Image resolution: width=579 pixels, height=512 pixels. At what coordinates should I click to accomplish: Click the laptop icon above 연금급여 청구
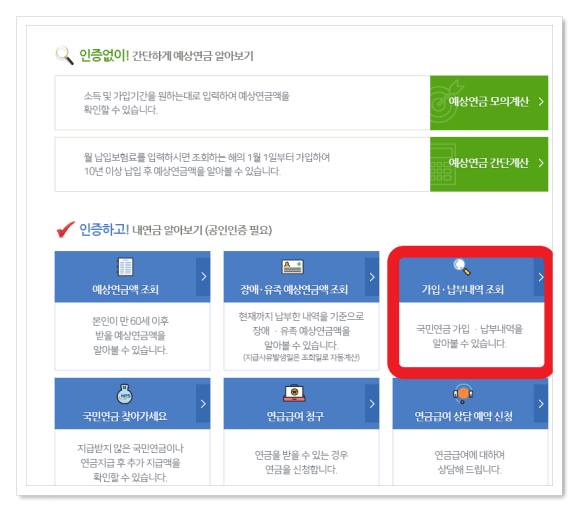pos(294,394)
